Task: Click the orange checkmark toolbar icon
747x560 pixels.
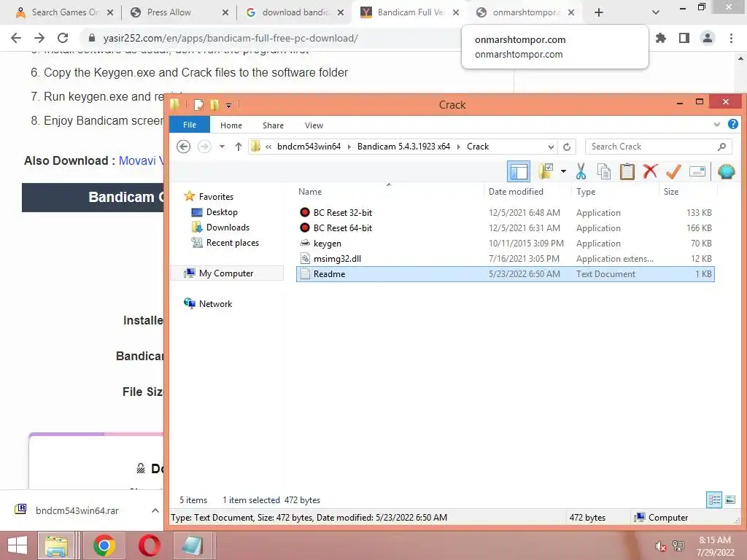Action: [x=673, y=171]
